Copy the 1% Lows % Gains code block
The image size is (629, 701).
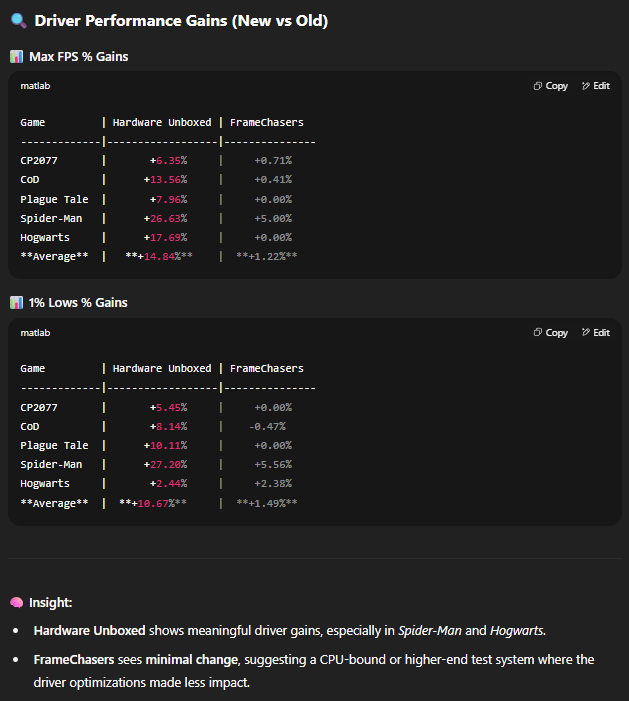(551, 333)
